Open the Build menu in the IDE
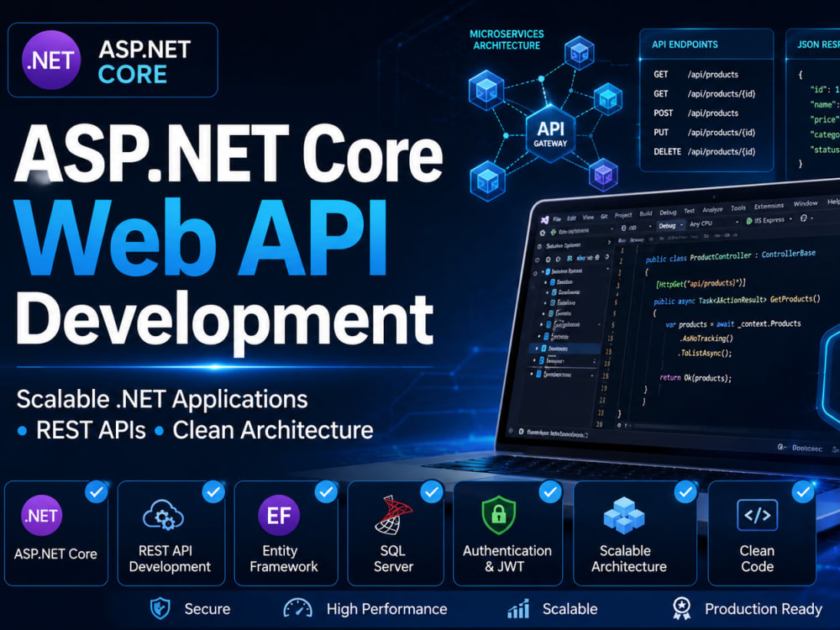Viewport: 840px width, 630px height. tap(646, 213)
